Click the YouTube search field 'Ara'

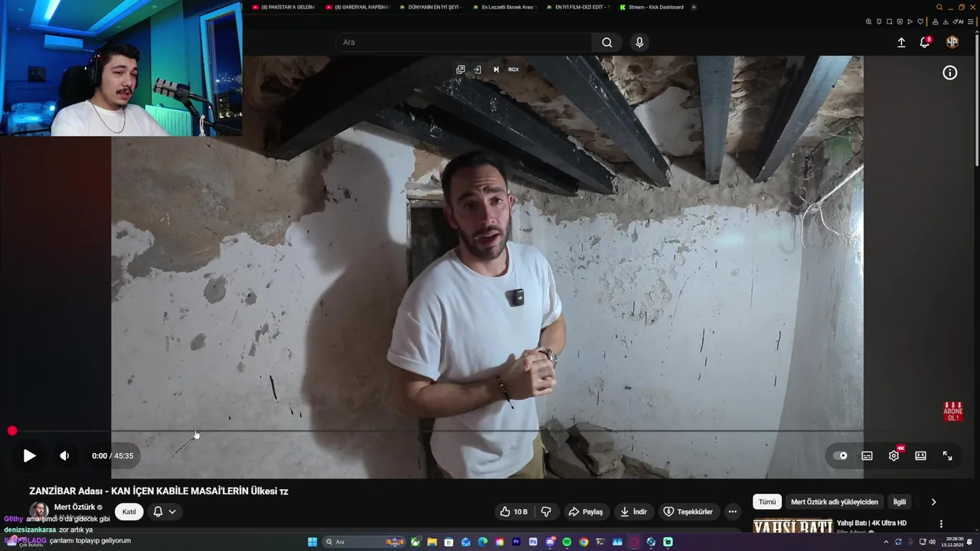463,42
